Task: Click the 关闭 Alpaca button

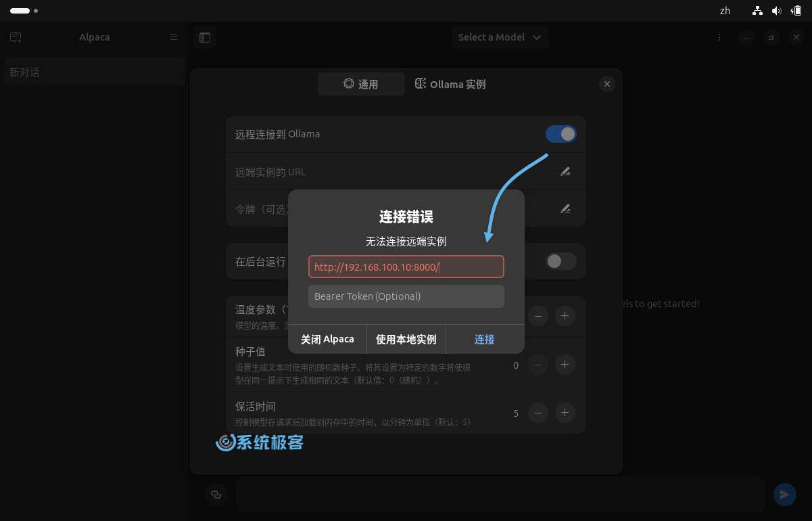Action: click(327, 339)
